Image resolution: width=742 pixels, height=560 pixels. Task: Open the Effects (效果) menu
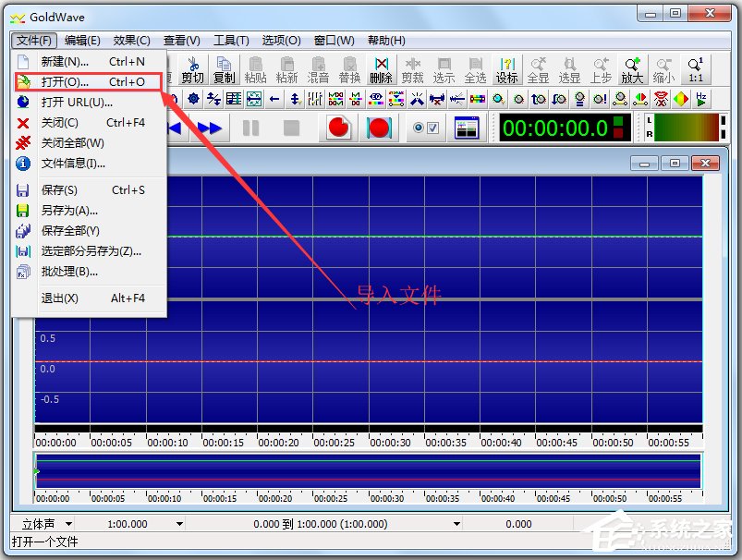[131, 41]
